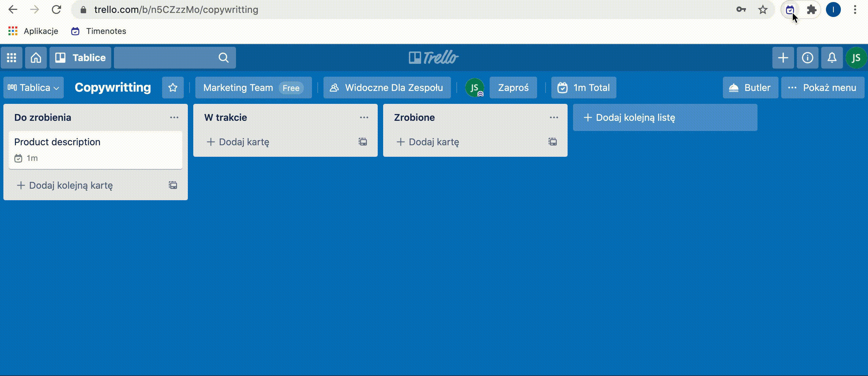Open the Trello apps grid icon
The width and height of the screenshot is (868, 376).
pos(12,58)
